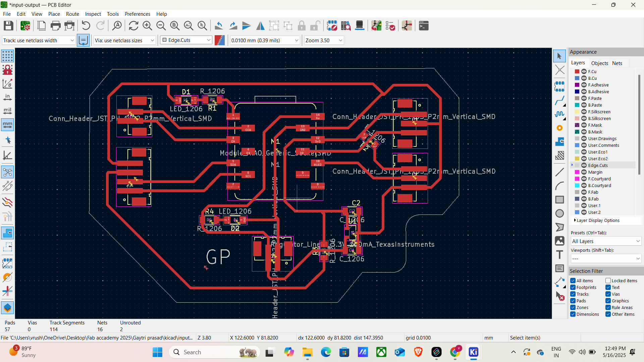Switch units to inches
The image size is (644, 362).
7,97
